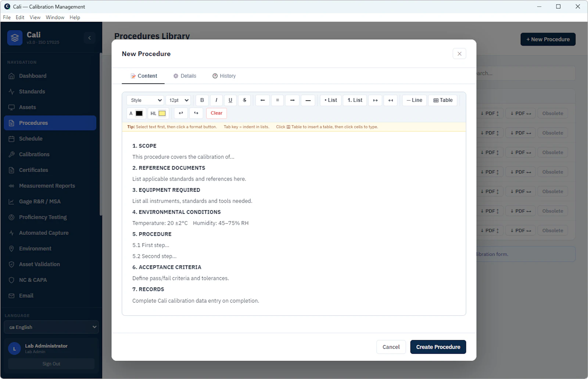The width and height of the screenshot is (588, 379).
Task: Decrease indent with the left arrow button
Action: (391, 100)
